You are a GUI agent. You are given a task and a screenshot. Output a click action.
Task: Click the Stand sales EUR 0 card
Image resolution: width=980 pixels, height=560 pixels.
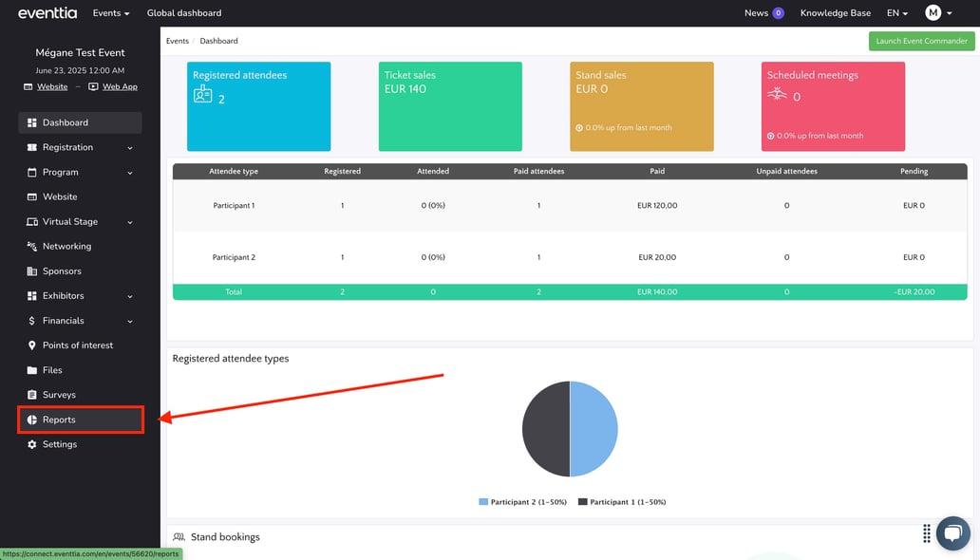click(641, 106)
